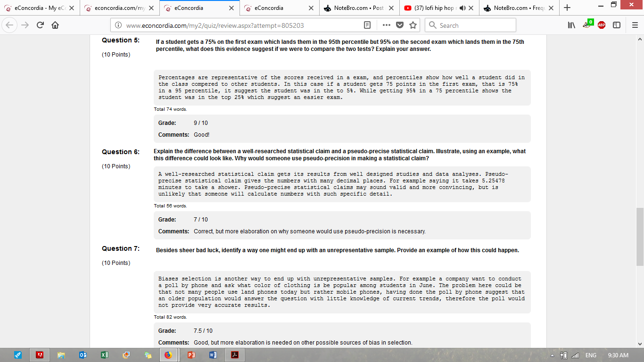Open Excel from the taskbar

tap(104, 355)
